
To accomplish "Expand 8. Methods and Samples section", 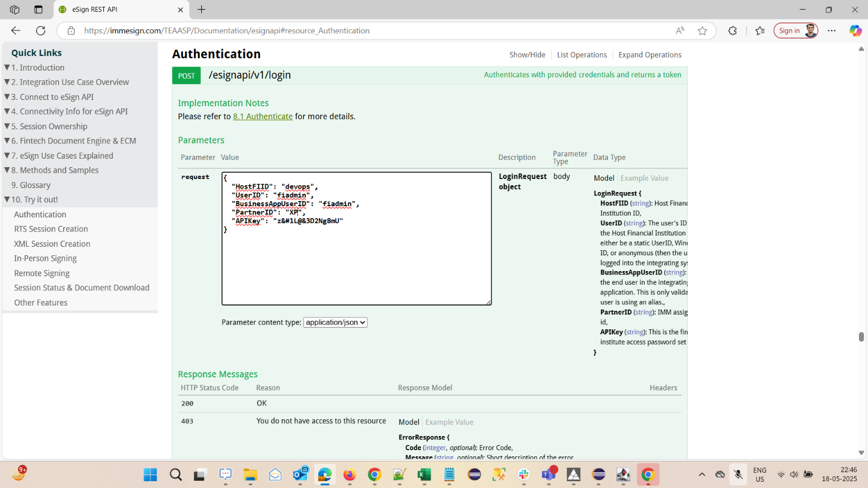I will tap(7, 170).
